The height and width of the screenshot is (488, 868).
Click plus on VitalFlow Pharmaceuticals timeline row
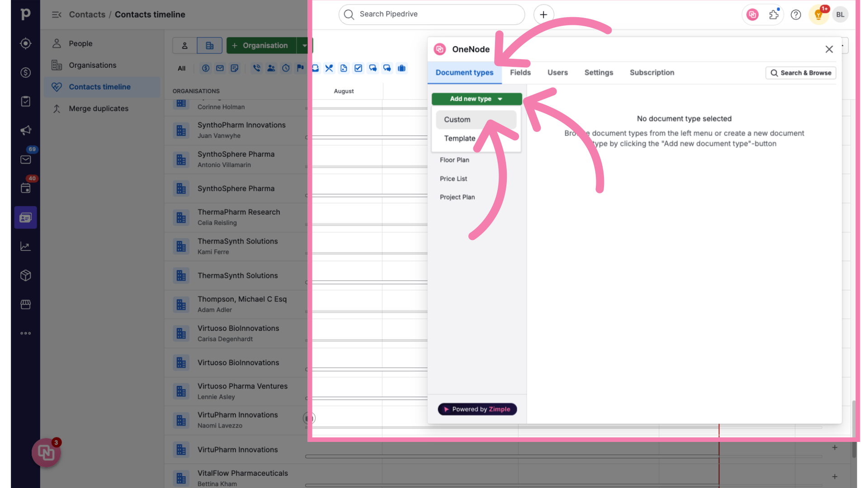(835, 477)
